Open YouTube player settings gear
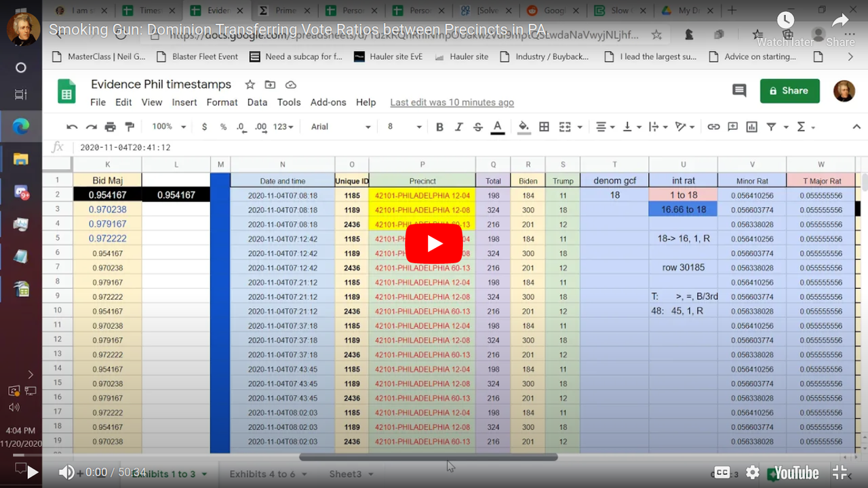 point(752,472)
